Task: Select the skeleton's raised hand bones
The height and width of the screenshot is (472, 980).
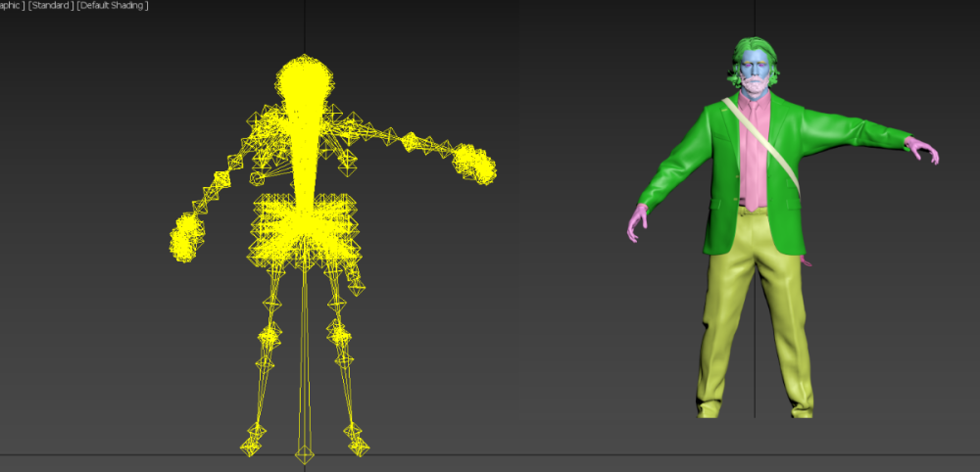Action: [x=474, y=165]
